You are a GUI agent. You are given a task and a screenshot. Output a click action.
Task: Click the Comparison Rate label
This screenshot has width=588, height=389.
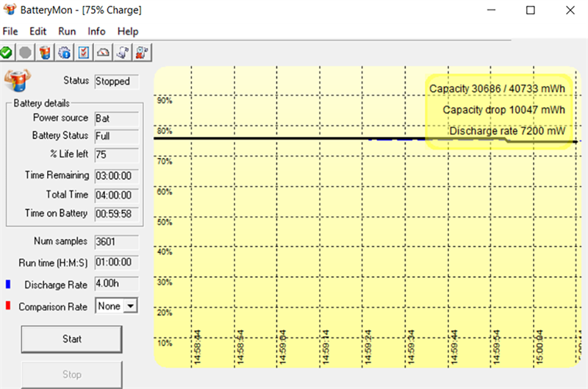(x=53, y=307)
